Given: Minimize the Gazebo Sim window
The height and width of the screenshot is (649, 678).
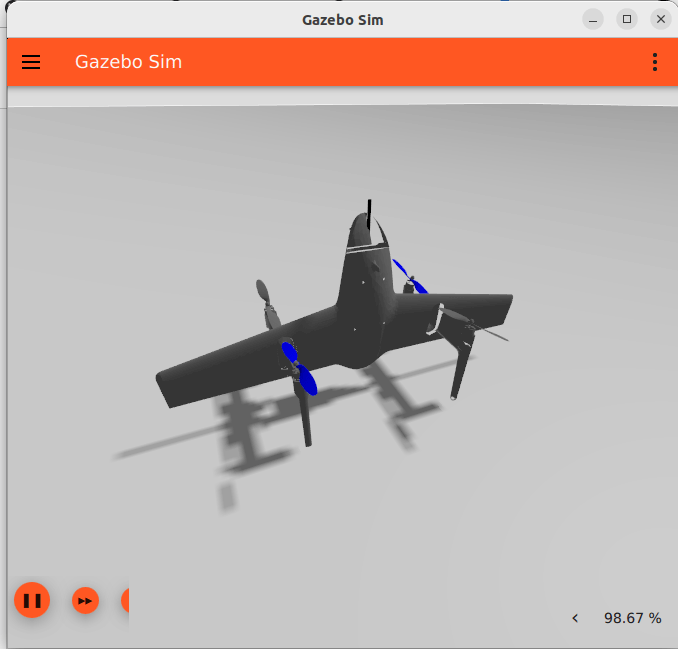Looking at the screenshot, I should point(594,19).
